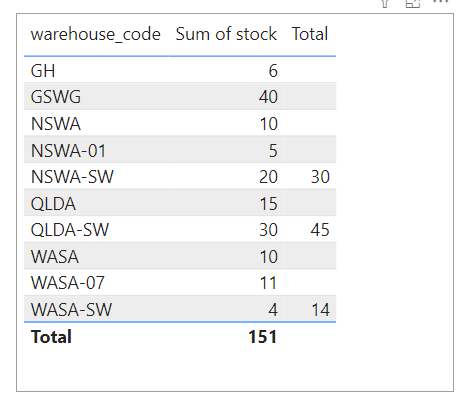Click stock value 20 in NSWA-SW row
This screenshot has height=403, width=476.
pos(268,177)
